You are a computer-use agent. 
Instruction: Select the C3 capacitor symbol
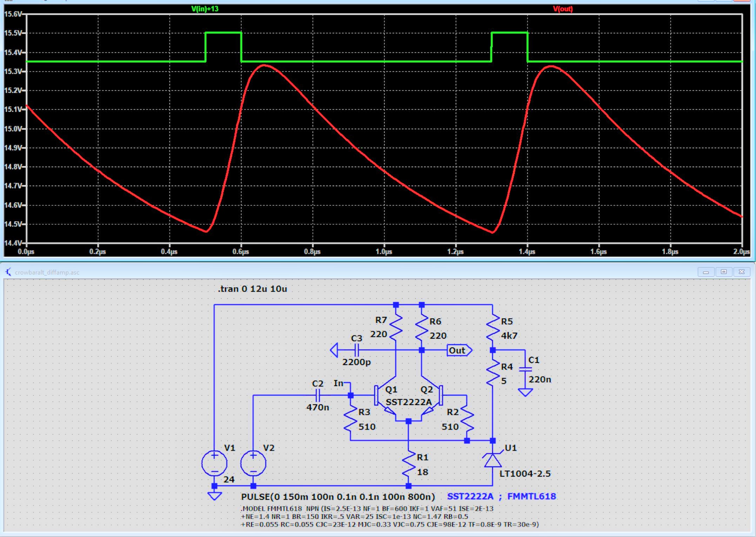pos(356,350)
